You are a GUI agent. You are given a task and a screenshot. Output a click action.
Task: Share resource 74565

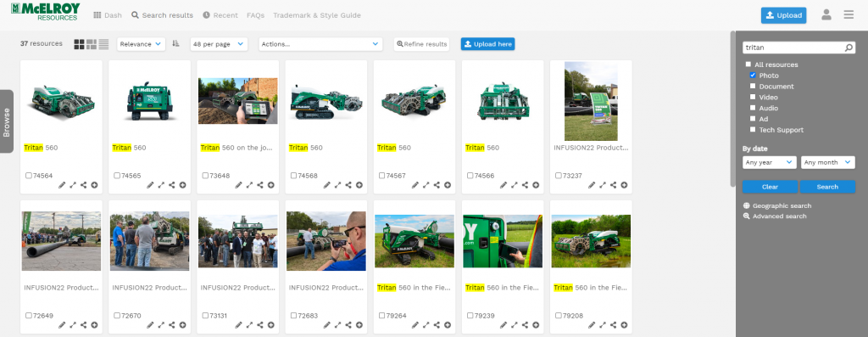point(171,185)
